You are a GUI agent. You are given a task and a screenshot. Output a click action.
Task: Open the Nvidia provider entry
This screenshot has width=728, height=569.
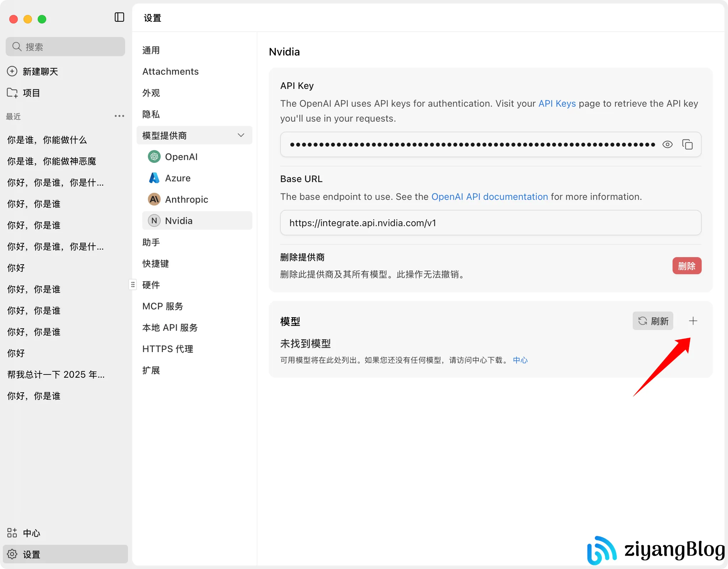click(x=178, y=220)
